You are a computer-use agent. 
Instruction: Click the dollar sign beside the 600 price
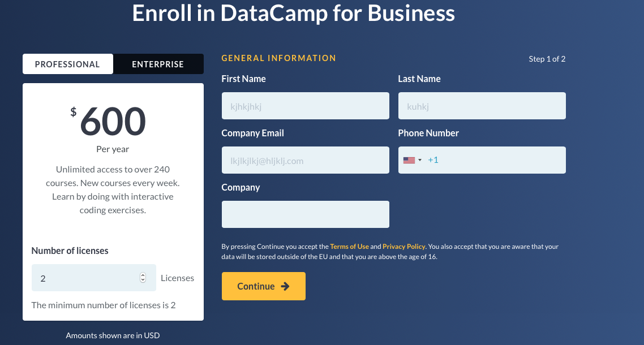73,111
